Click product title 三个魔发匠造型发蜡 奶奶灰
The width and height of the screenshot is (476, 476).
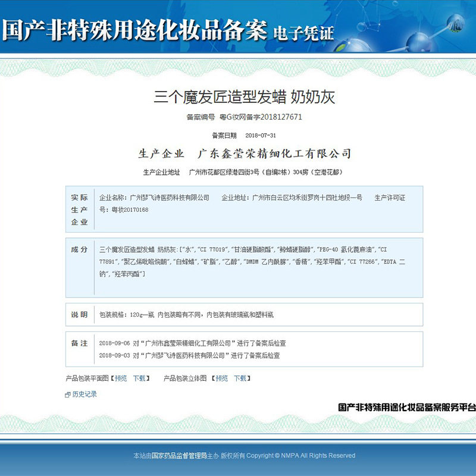point(244,97)
